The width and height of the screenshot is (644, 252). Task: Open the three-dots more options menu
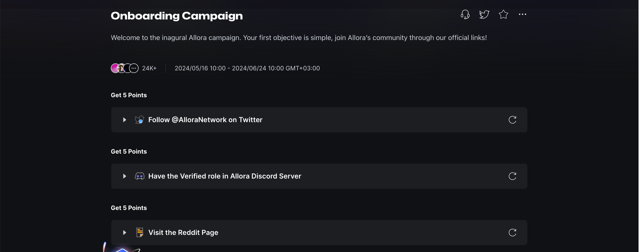[x=522, y=14]
